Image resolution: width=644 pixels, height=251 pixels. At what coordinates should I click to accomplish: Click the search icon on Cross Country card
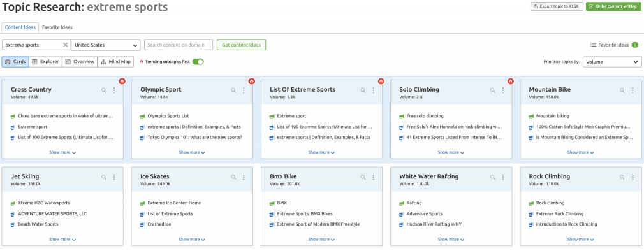point(104,90)
